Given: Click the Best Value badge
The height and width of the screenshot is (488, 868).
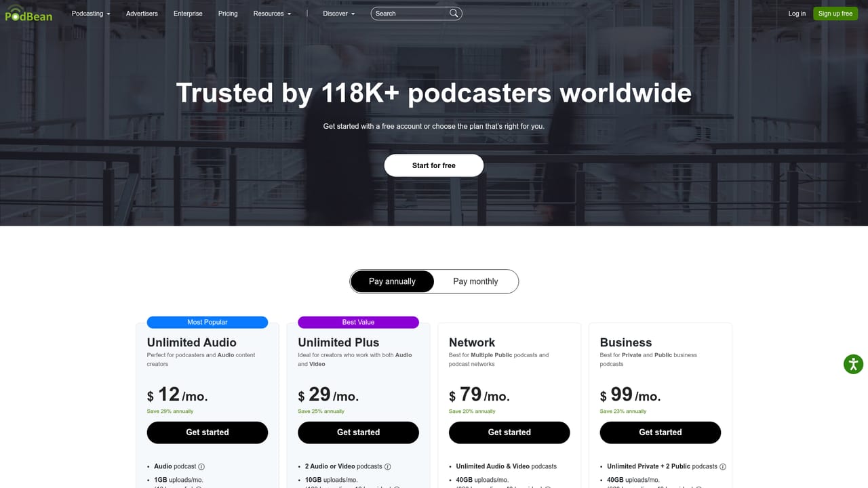Looking at the screenshot, I should pos(359,323).
